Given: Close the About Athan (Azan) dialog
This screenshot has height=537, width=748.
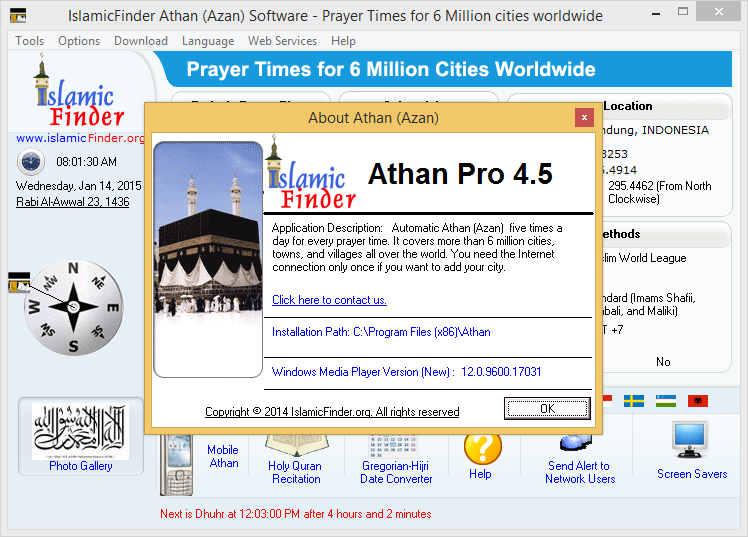Looking at the screenshot, I should [x=584, y=117].
